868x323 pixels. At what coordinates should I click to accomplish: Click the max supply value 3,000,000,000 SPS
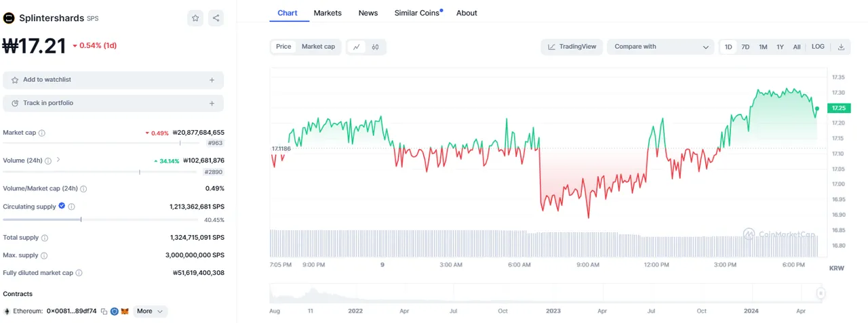tap(195, 255)
